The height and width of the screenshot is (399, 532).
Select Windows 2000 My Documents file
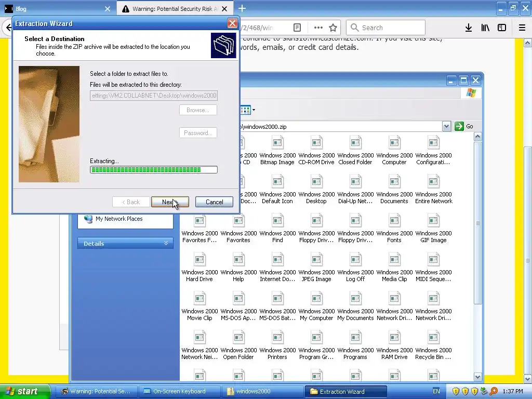pyautogui.click(x=355, y=307)
